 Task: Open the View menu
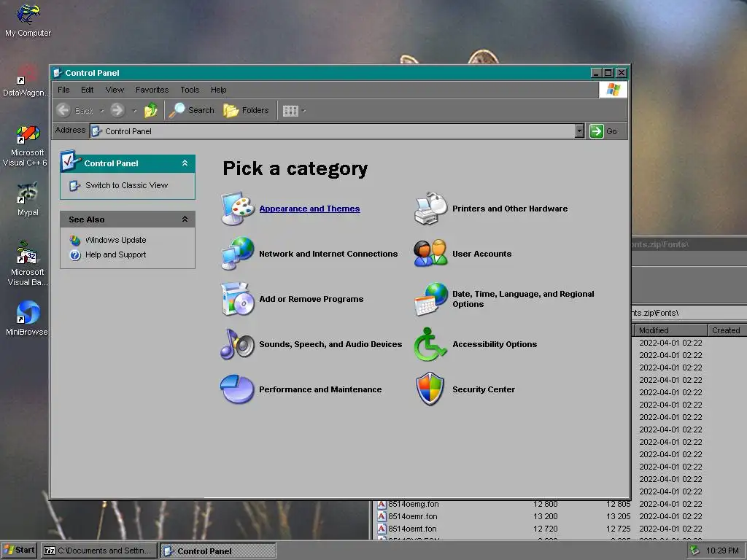[x=115, y=90]
